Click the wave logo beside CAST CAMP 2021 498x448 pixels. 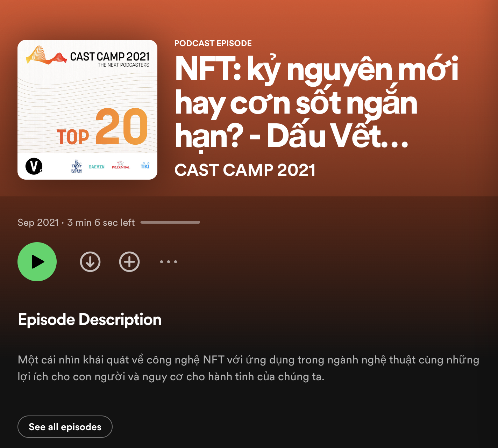tap(46, 55)
